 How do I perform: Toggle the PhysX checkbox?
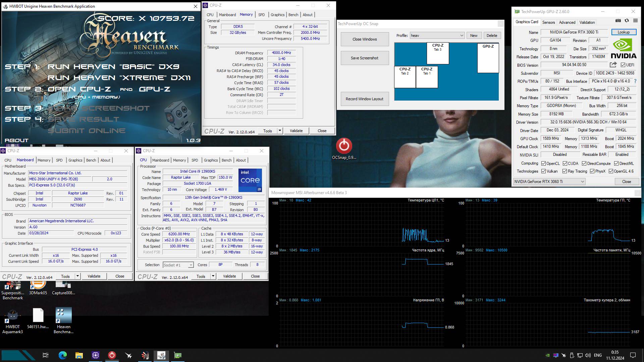tap(592, 171)
